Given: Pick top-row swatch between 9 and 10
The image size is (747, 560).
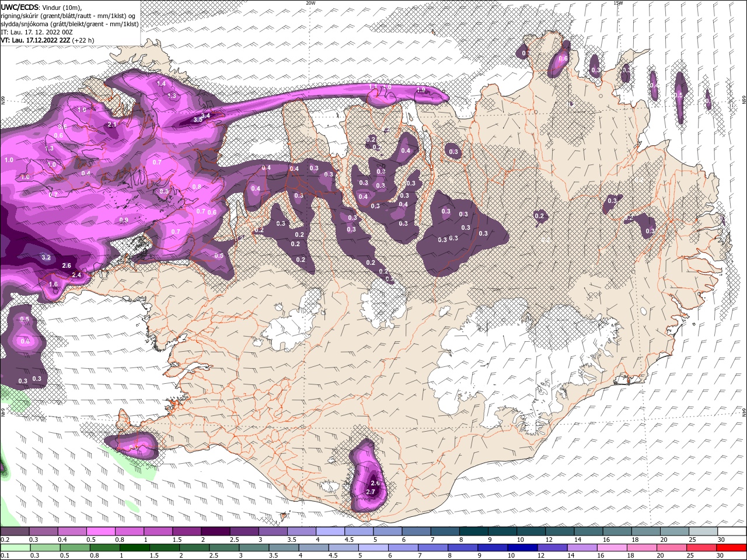Looking at the screenshot, I should pos(502,531).
